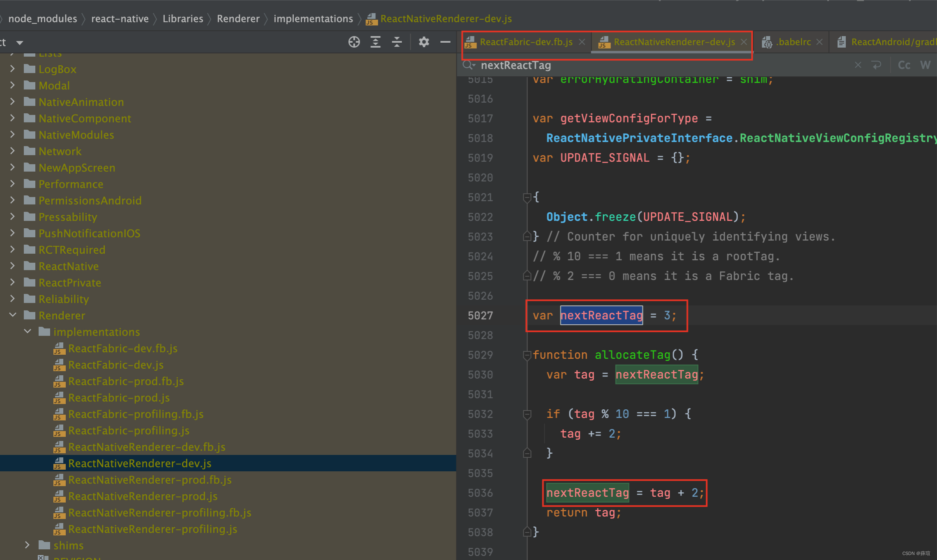Click Libraries in breadcrumb
Image resolution: width=937 pixels, height=560 pixels.
point(183,18)
